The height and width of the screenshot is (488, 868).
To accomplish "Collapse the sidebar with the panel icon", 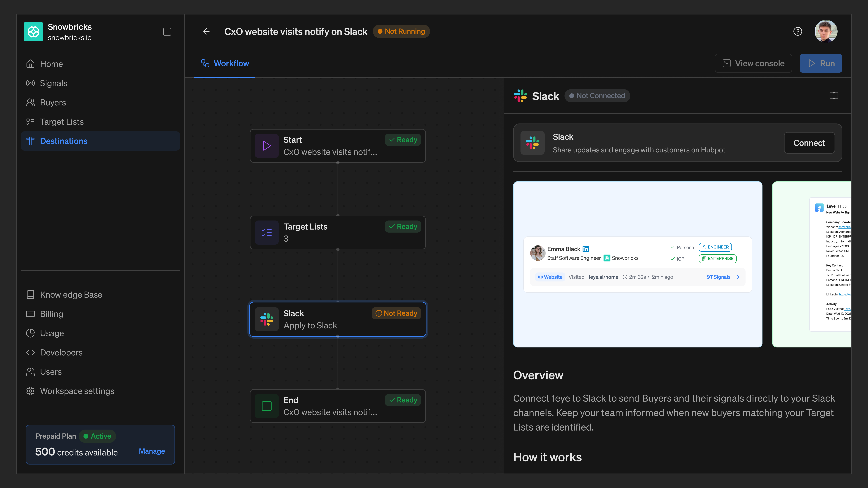I will click(167, 32).
